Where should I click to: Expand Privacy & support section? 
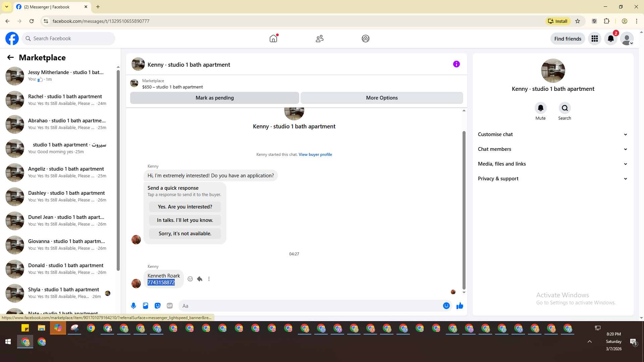(553, 179)
